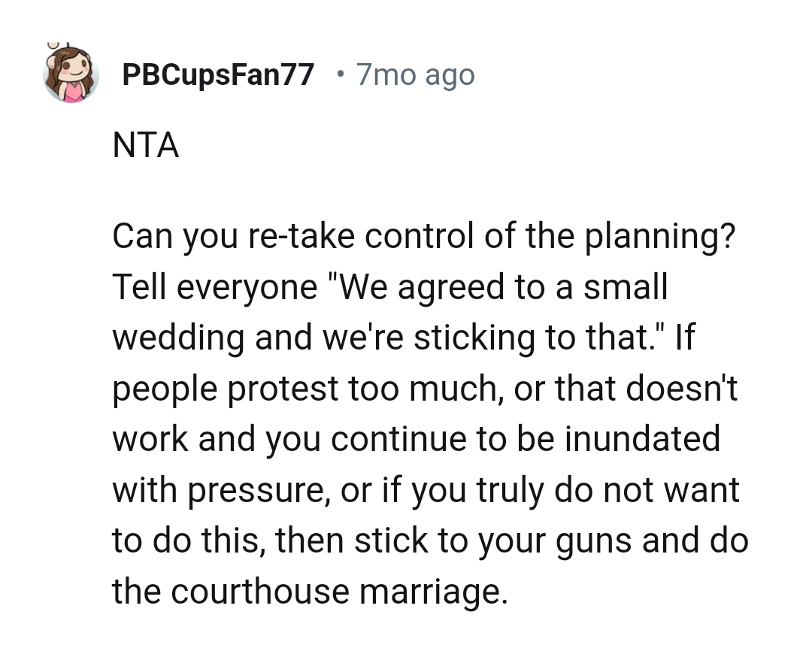Click the words 'the courthouse marriage.'
The width and height of the screenshot is (812, 645).
pos(311,592)
